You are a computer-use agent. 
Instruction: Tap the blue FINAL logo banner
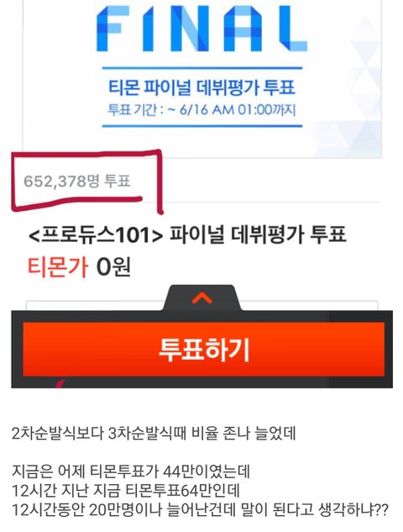(202, 29)
